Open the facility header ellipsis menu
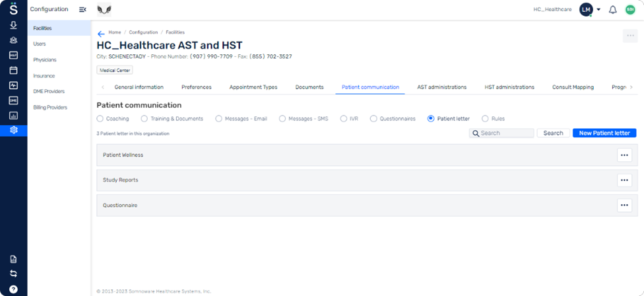This screenshot has width=644, height=296. tap(630, 36)
